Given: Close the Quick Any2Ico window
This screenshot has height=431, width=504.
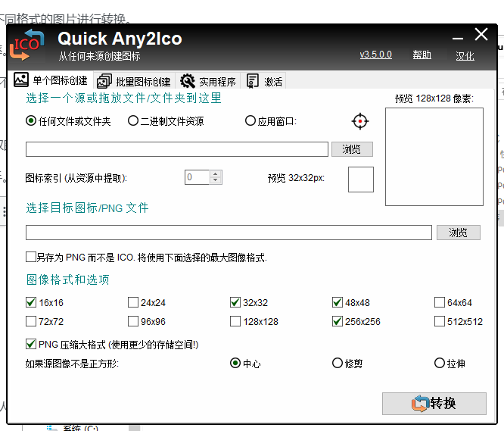Looking at the screenshot, I should coord(481,34).
